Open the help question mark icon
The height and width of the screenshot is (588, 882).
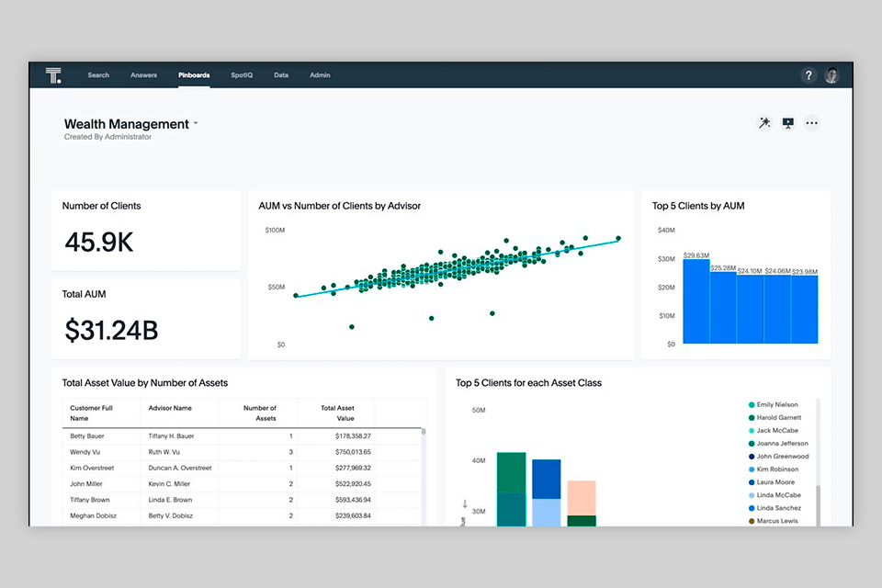click(808, 75)
